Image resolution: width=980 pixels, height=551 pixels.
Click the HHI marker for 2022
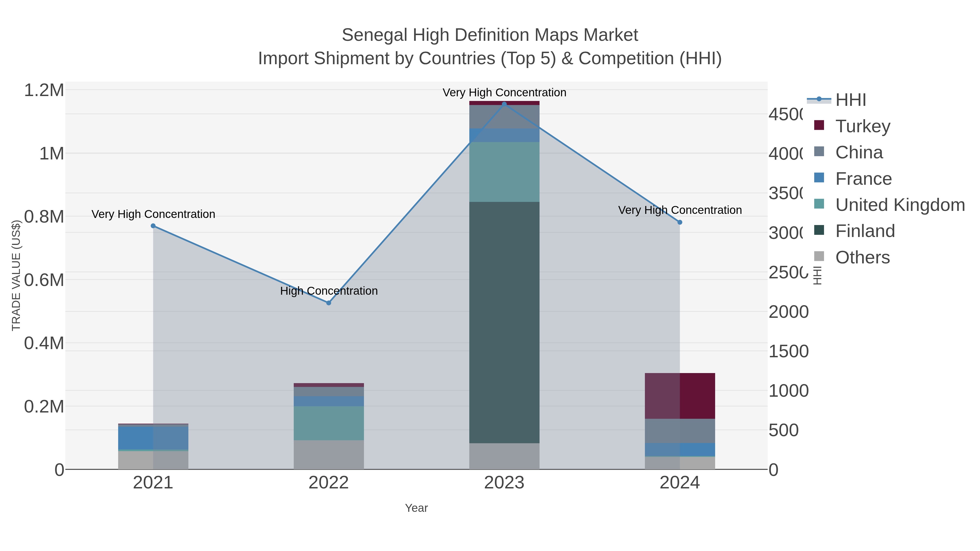pyautogui.click(x=329, y=303)
